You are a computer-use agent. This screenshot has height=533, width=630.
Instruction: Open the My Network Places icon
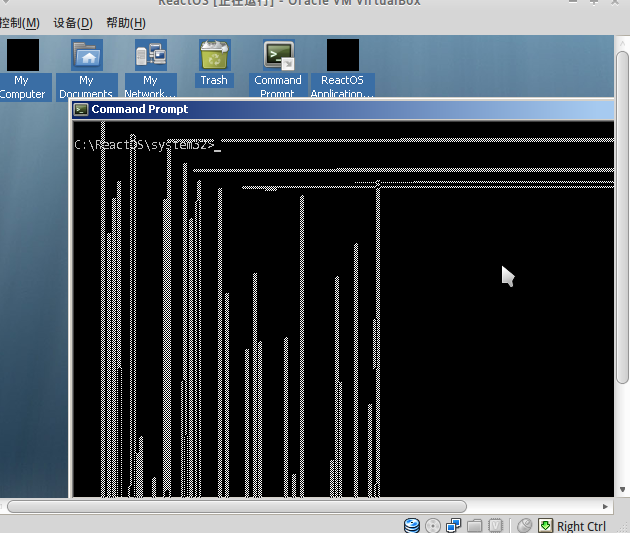[x=151, y=55]
